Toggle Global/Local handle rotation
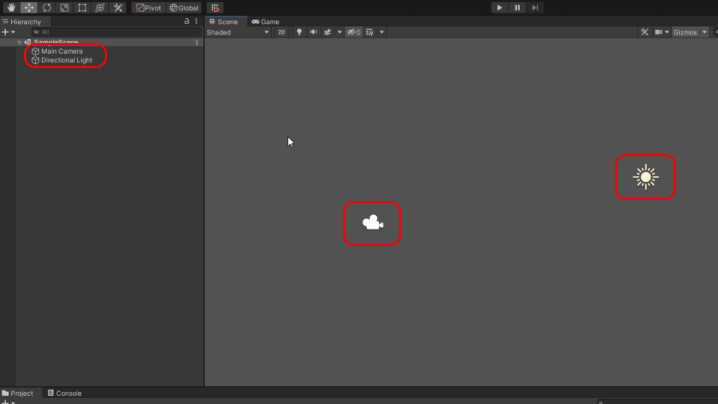The width and height of the screenshot is (718, 404). 184,8
